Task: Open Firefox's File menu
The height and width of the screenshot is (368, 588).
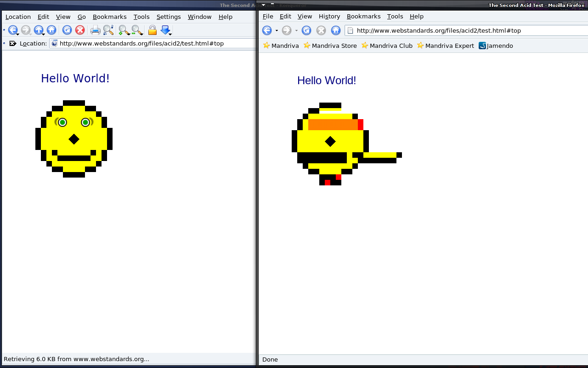Action: pyautogui.click(x=268, y=16)
